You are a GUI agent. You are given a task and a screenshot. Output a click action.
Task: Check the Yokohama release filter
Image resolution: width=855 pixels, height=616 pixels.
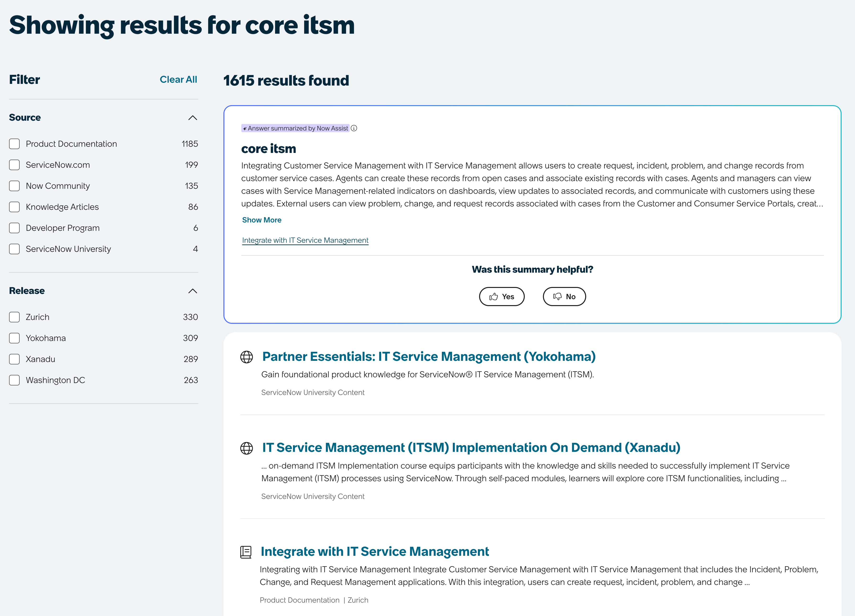(14, 338)
